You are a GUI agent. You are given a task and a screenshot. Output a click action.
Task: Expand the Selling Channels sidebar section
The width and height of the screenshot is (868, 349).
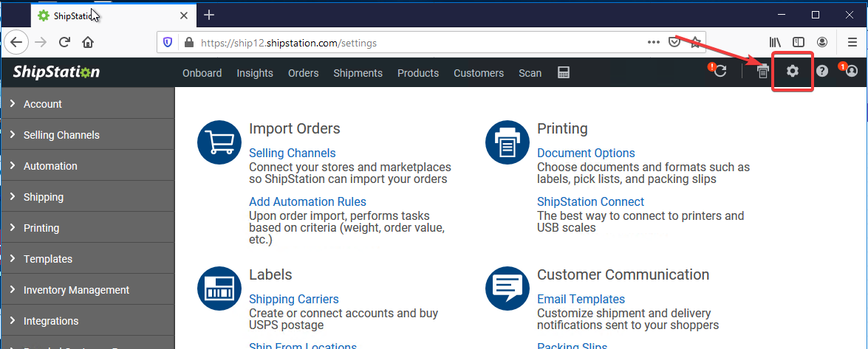(x=87, y=135)
